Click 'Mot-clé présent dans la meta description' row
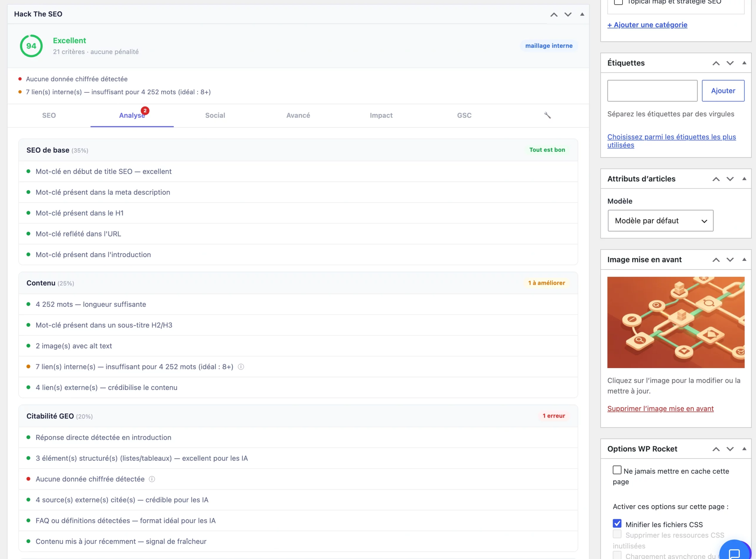This screenshot has width=756, height=559. 298,192
